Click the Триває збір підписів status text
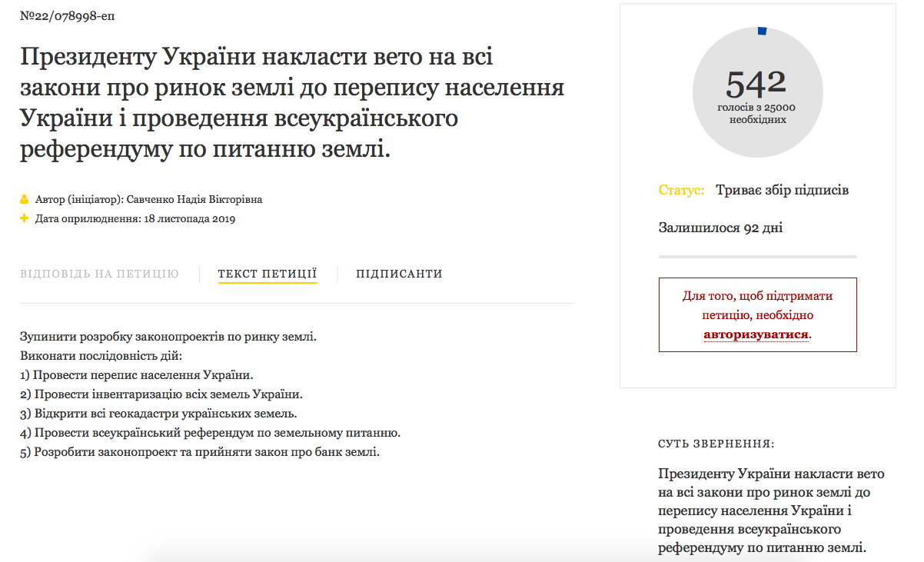Viewport: 924px width, 562px height. (782, 190)
